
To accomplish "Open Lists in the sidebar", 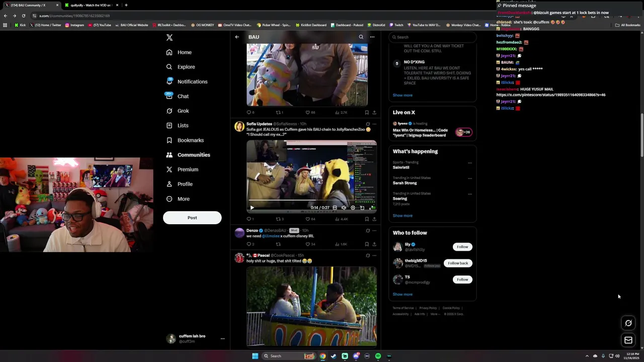I will tap(177, 125).
